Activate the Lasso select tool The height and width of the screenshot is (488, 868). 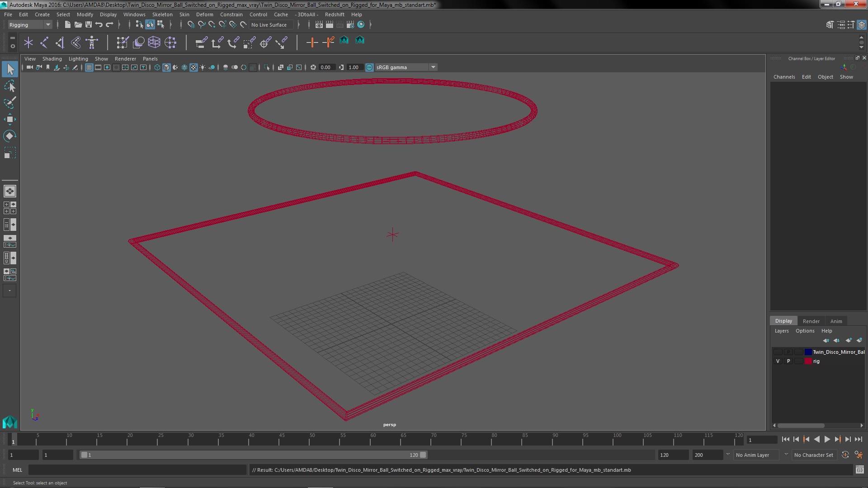click(10, 86)
